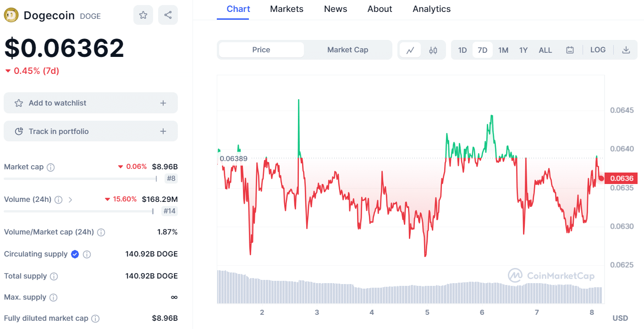Star Dogecoin as a favorite
The image size is (644, 329).
pos(143,15)
